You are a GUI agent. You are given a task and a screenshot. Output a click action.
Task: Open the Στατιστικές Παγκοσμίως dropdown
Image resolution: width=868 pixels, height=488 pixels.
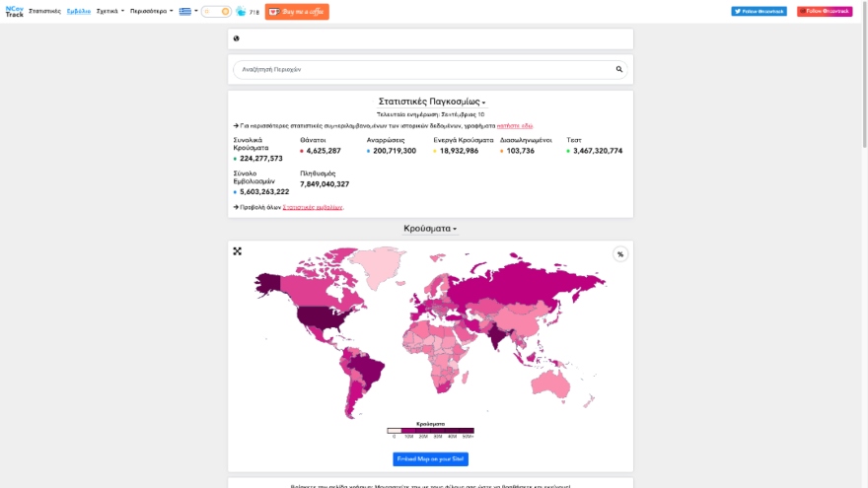click(431, 102)
